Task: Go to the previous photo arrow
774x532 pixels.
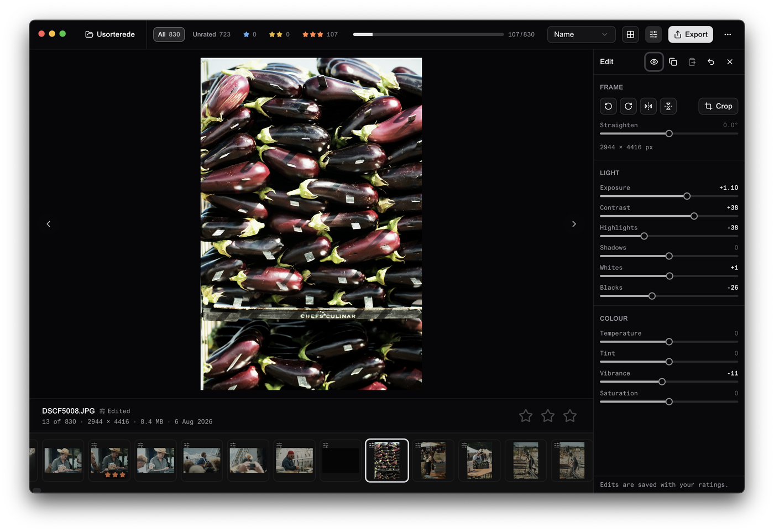Action: 49,224
